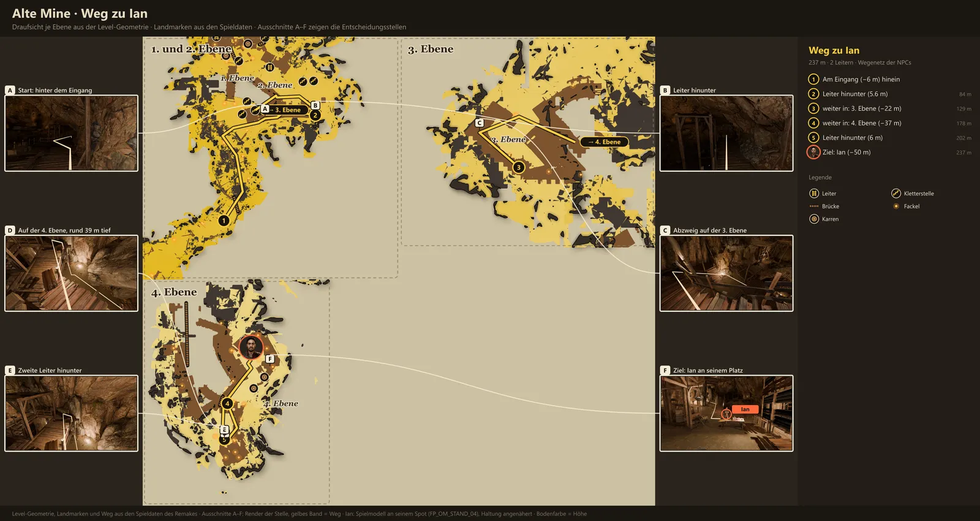Select step 'Leiter hinunter (6 m)'
Image resolution: width=980 pixels, height=521 pixels.
point(889,138)
